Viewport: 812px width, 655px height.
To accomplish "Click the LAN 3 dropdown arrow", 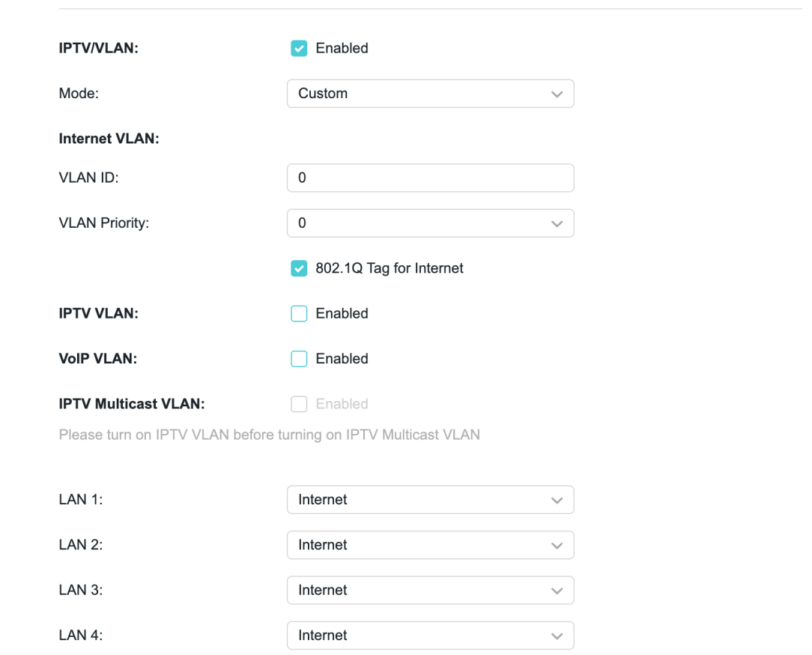I will pyautogui.click(x=556, y=591).
